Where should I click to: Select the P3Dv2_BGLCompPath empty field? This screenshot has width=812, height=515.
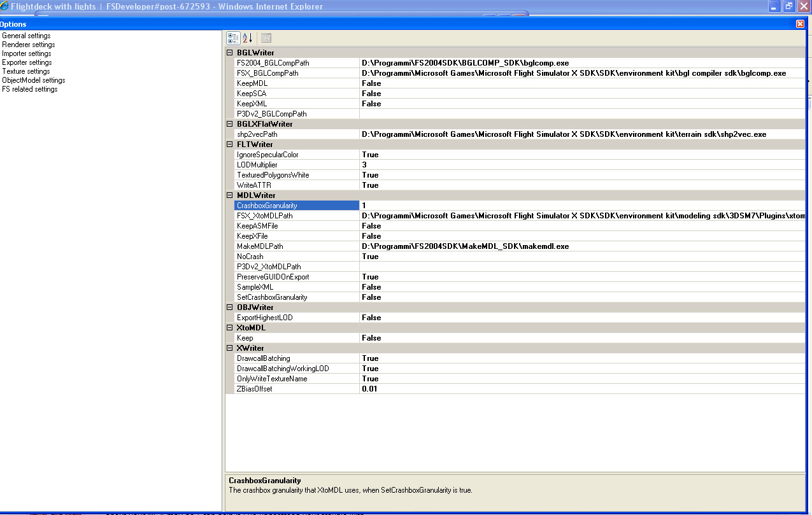pos(573,114)
